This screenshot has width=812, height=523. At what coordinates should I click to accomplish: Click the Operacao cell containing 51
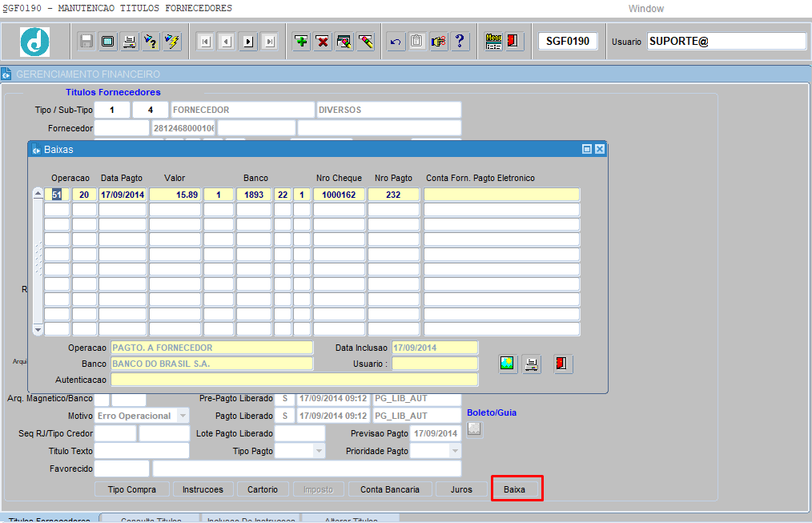pyautogui.click(x=57, y=195)
